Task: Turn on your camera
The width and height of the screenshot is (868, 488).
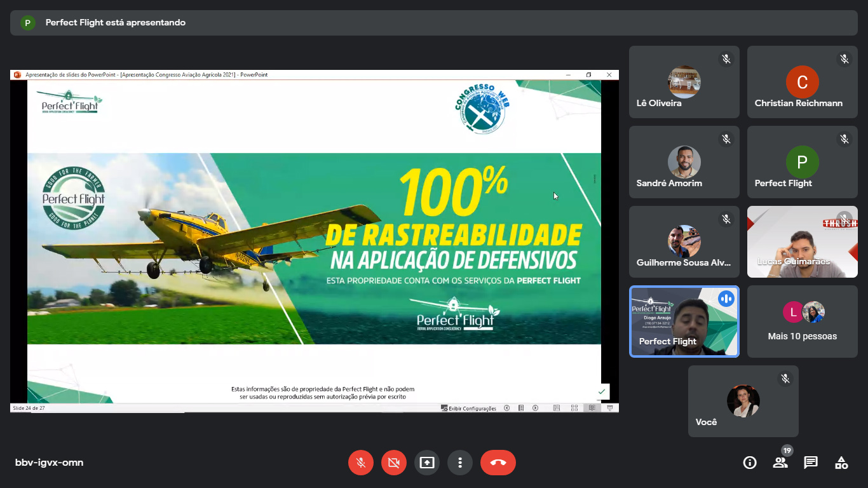Action: 394,463
